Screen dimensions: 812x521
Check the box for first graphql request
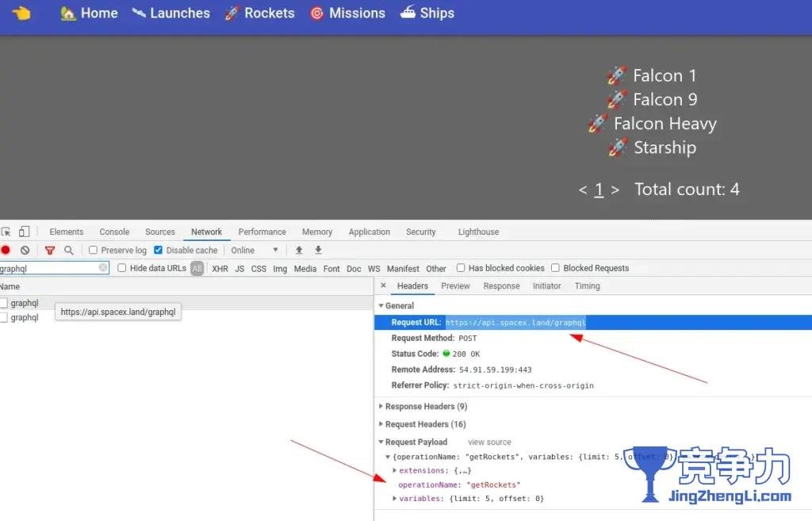(x=4, y=303)
